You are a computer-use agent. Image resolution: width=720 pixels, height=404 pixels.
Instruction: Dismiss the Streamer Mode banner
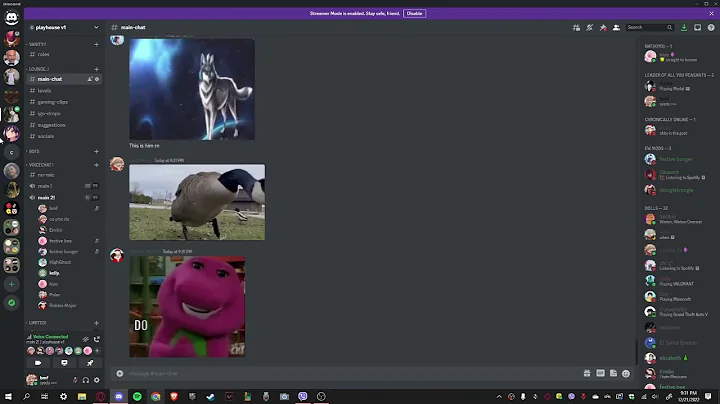tap(711, 13)
